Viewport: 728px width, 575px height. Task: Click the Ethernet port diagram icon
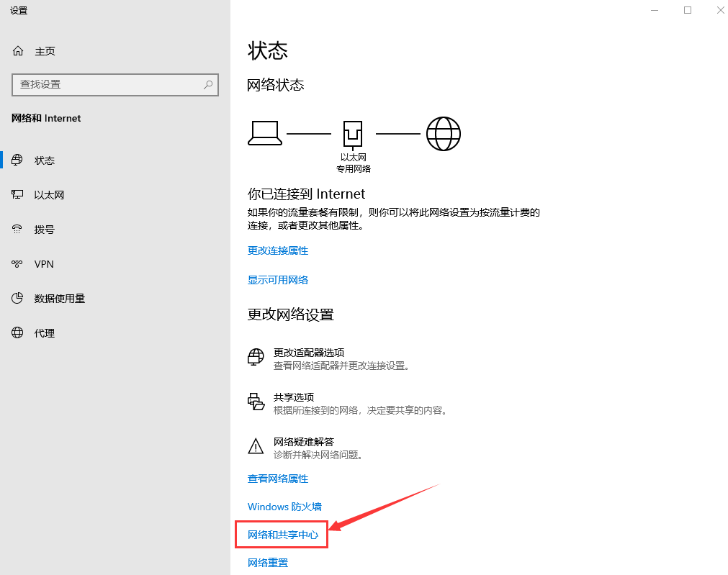pos(353,134)
